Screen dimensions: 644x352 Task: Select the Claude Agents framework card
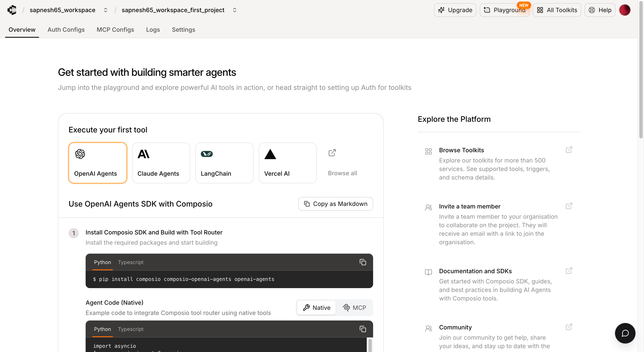point(161,163)
